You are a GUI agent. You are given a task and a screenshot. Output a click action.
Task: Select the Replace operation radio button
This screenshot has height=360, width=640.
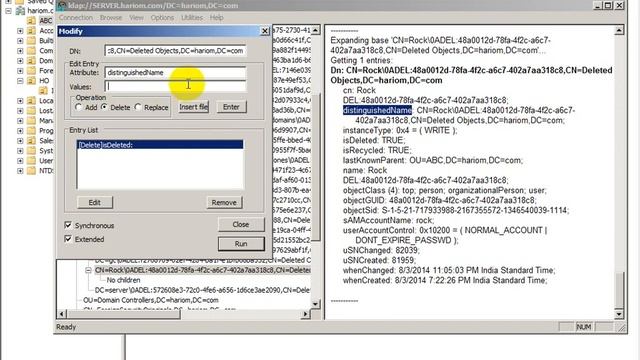pos(138,107)
